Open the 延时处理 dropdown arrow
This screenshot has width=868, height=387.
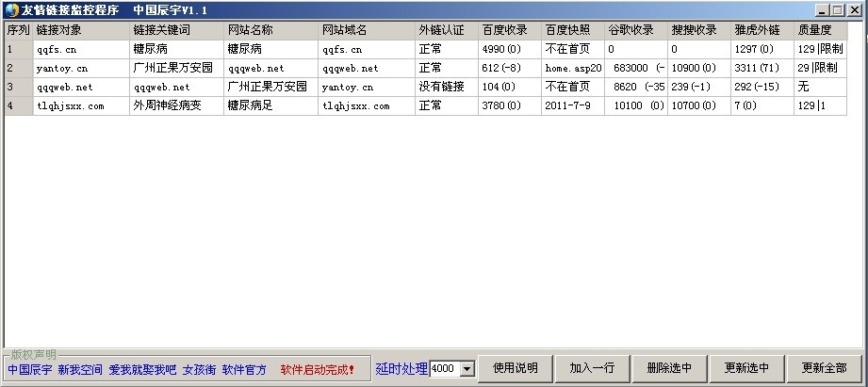tap(467, 368)
